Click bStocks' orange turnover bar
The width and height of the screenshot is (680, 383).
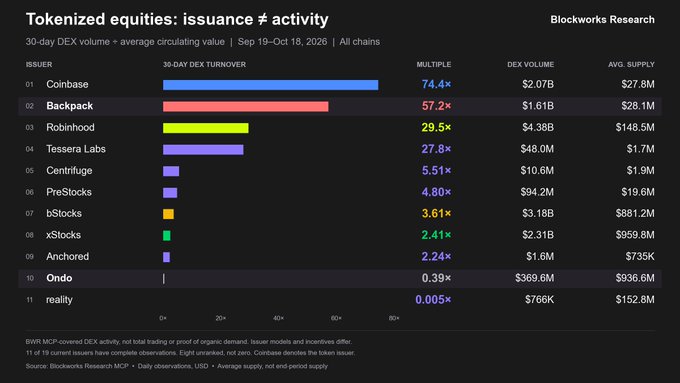point(168,214)
